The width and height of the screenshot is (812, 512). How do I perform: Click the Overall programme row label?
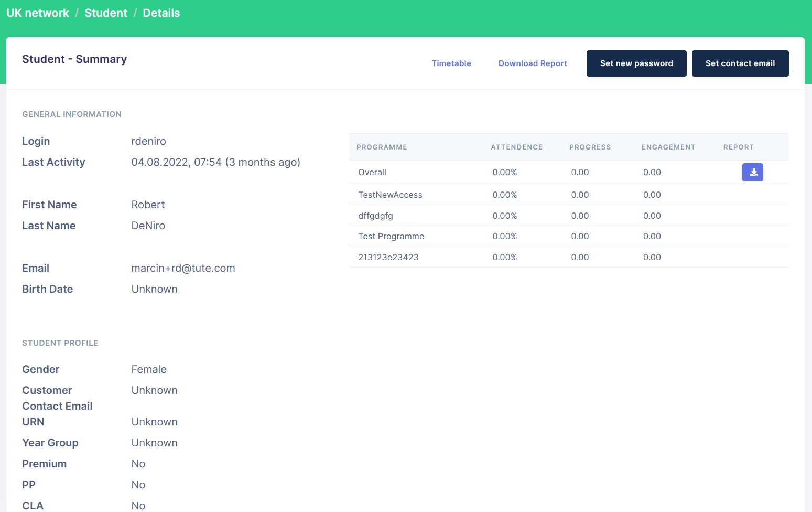pos(372,172)
